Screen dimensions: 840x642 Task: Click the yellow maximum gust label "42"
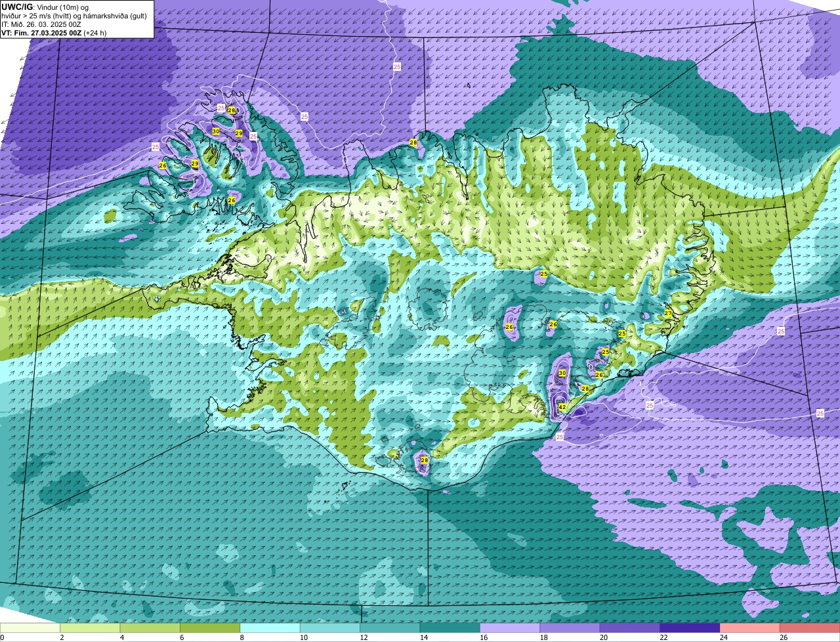[x=562, y=407]
